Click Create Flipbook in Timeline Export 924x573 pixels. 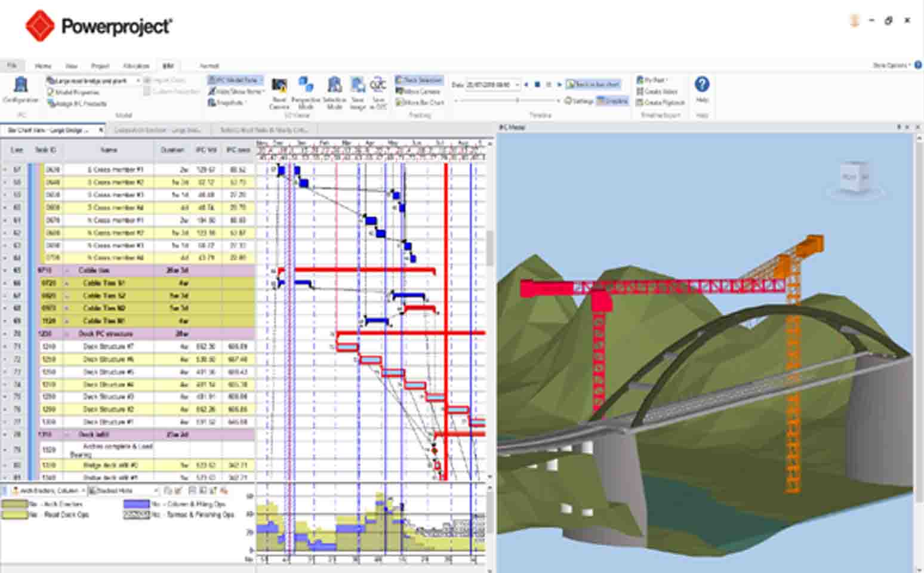point(660,103)
